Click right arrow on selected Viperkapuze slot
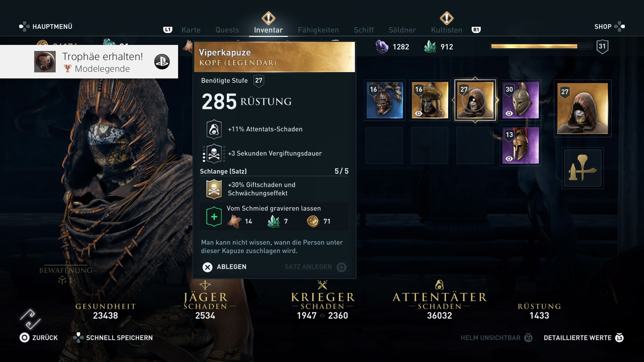The image size is (644, 362). coord(497,100)
